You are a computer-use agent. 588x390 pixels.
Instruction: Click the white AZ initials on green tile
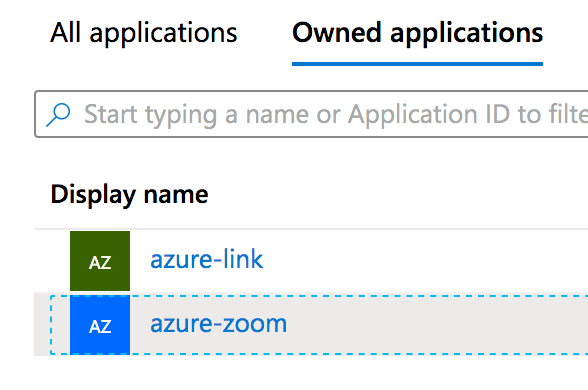click(100, 263)
